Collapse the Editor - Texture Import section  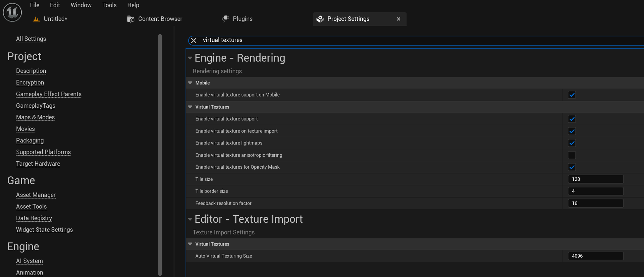190,219
